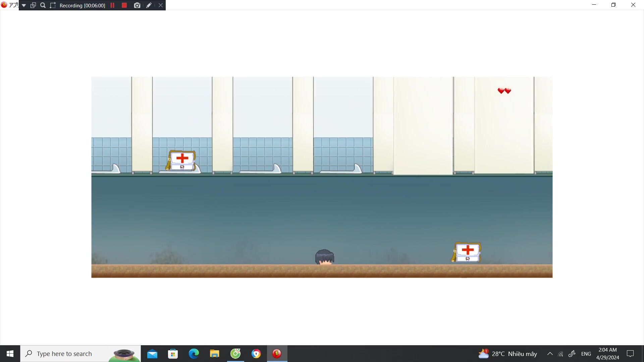Switch input language via ENG indicator
Image resolution: width=644 pixels, height=362 pixels.
coord(586,354)
